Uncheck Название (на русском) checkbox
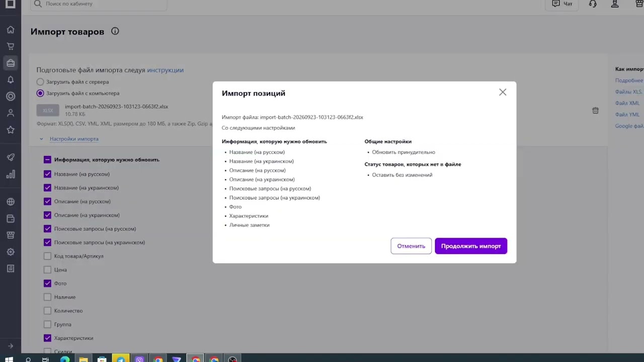Screen dimensions: 644x362 (x=47, y=174)
